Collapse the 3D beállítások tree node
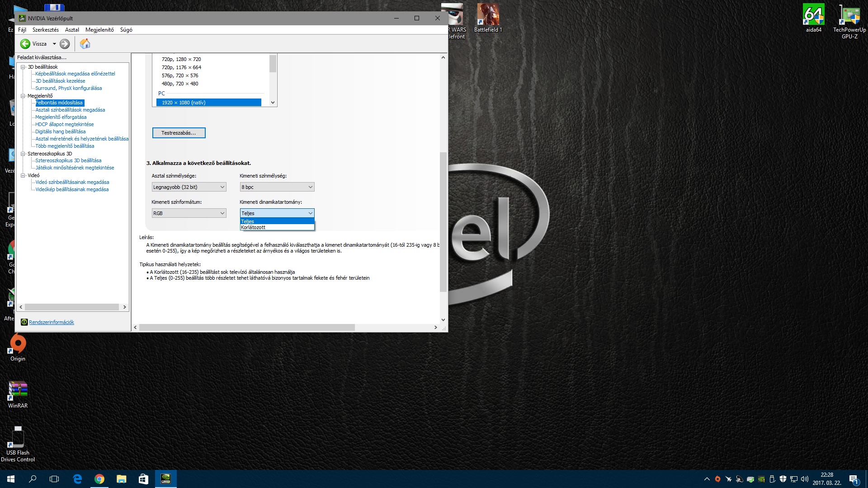Viewport: 868px width, 488px height. [x=23, y=67]
